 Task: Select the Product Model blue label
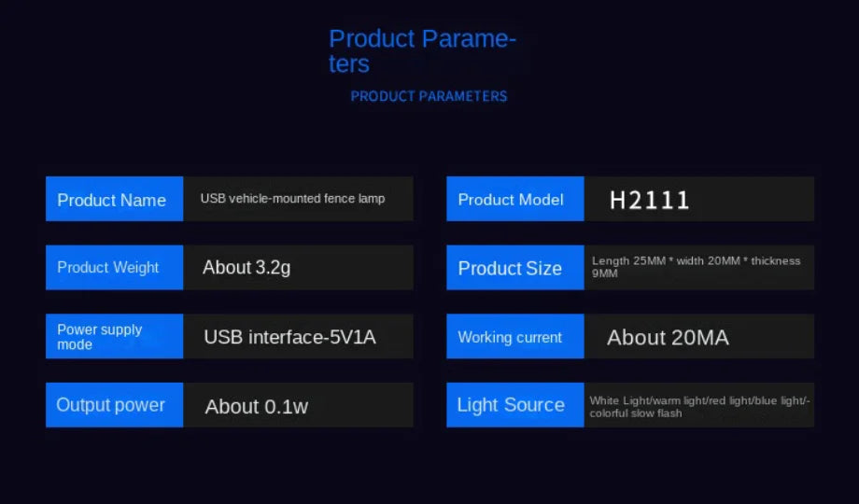(x=515, y=199)
